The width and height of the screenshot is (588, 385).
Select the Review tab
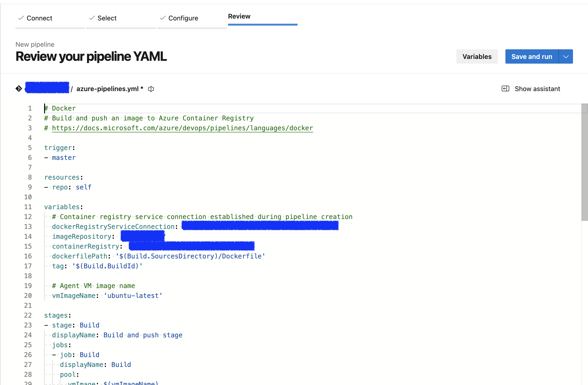pyautogui.click(x=239, y=16)
